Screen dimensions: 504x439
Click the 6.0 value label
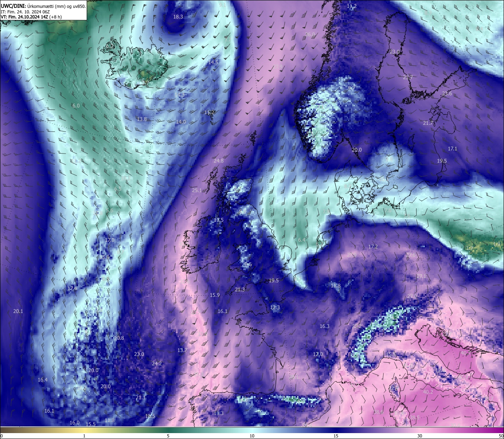point(76,106)
